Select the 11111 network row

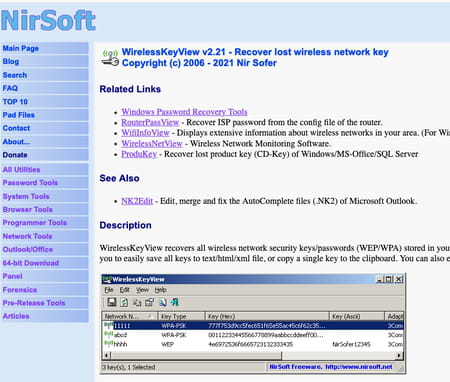click(253, 325)
